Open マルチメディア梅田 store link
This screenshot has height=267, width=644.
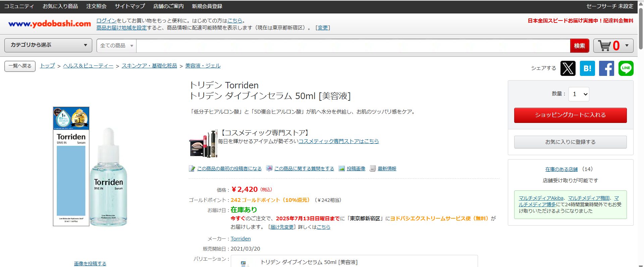pos(589,198)
